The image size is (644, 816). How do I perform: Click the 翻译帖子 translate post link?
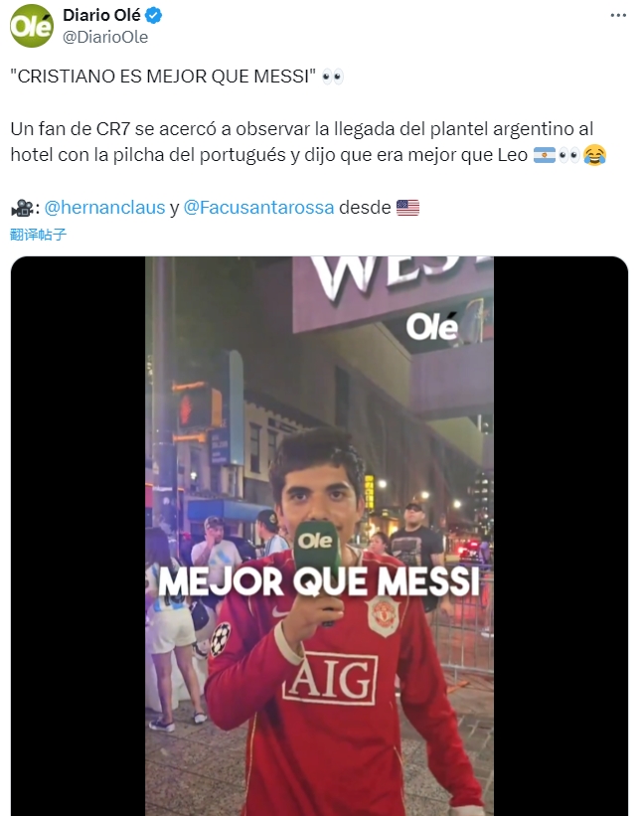pos(38,235)
